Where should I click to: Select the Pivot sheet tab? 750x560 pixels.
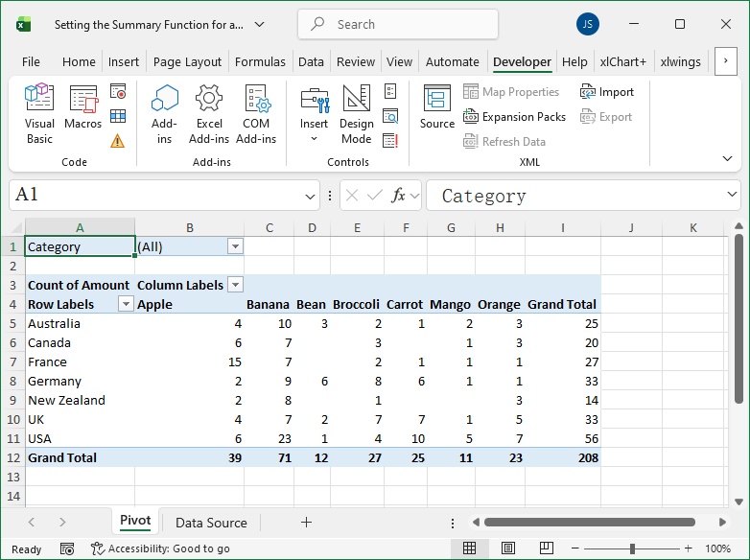pos(135,522)
